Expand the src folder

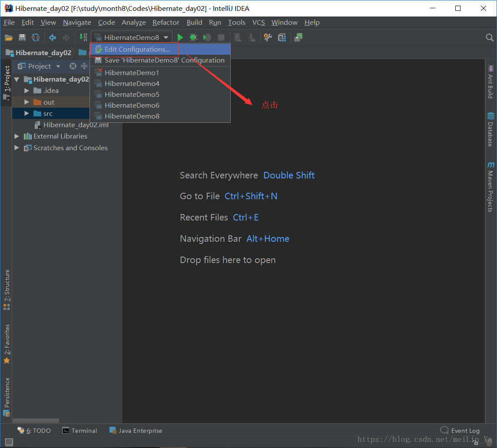coord(27,113)
